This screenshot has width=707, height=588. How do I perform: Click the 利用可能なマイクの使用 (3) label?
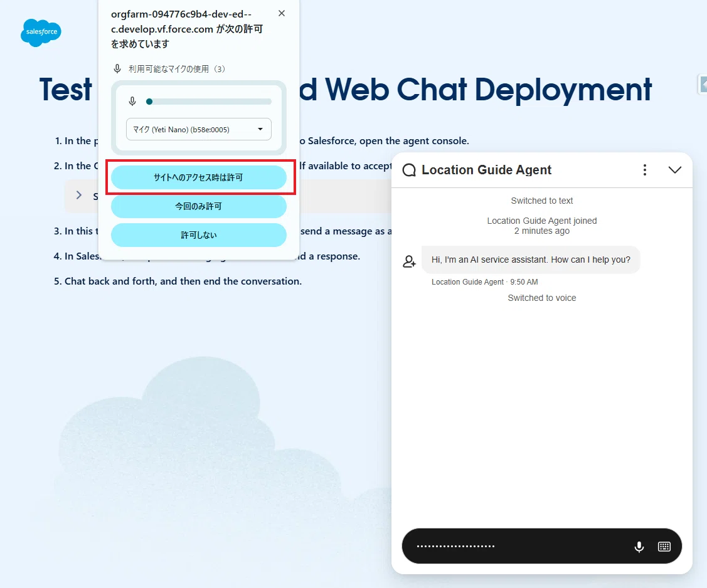(x=177, y=69)
